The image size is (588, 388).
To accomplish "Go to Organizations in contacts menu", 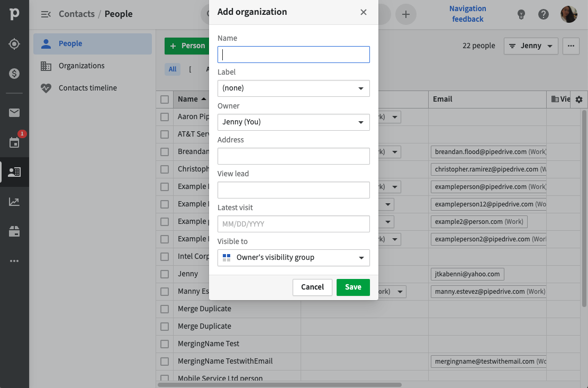I will pyautogui.click(x=82, y=66).
